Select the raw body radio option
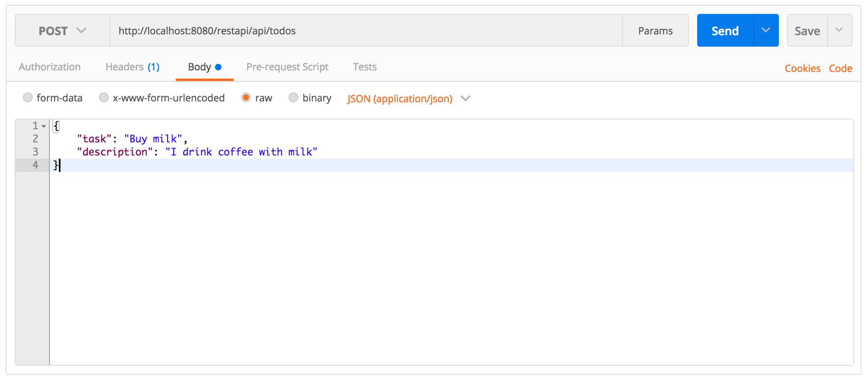868x378 pixels. pyautogui.click(x=246, y=98)
